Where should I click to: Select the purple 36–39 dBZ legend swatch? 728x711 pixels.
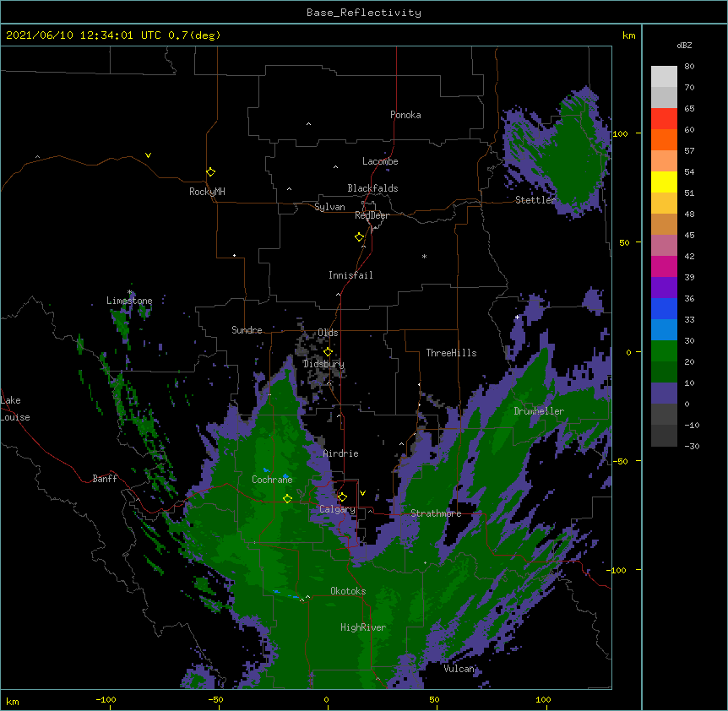point(664,288)
